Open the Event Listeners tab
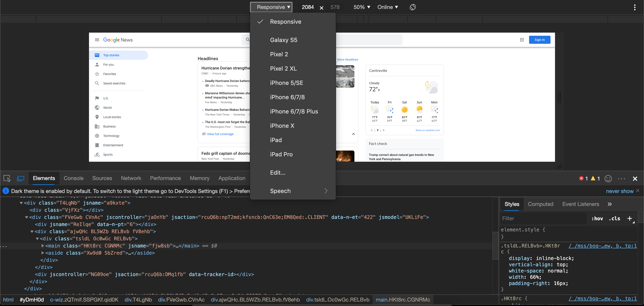Screen dimensions: 644x306 580,204
